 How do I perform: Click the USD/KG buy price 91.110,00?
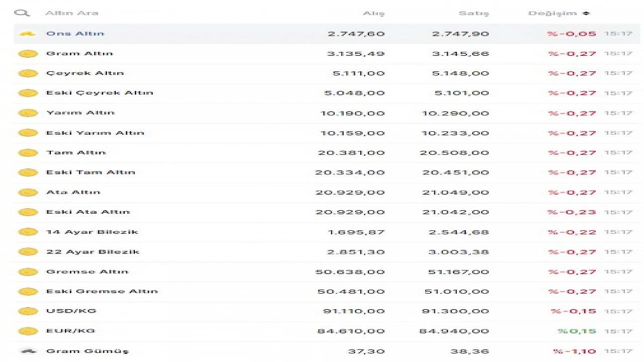click(x=354, y=312)
